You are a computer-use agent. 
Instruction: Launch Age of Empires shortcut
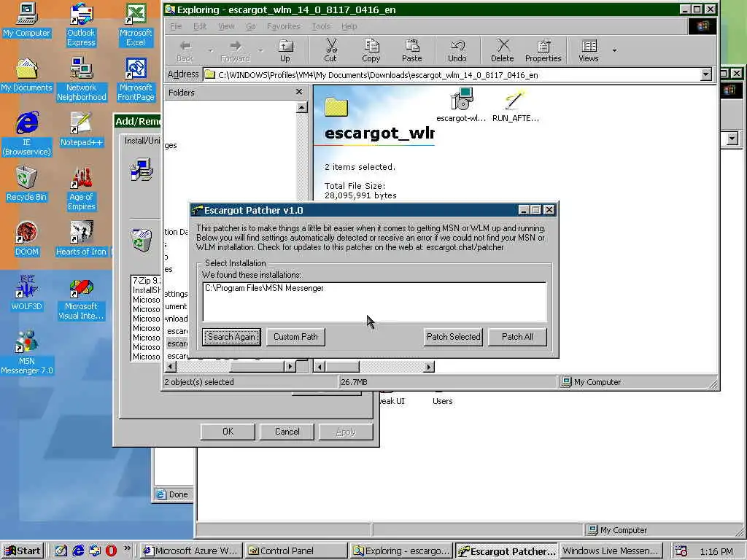click(82, 189)
